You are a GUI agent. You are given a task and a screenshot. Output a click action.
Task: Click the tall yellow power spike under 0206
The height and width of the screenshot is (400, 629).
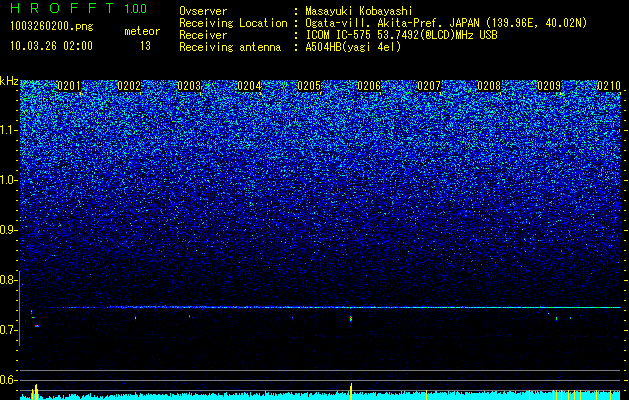pyautogui.click(x=351, y=391)
